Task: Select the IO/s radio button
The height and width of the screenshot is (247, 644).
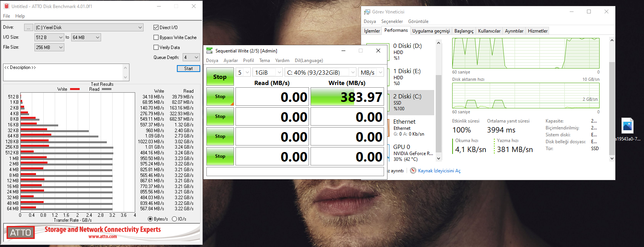Action: (174, 219)
